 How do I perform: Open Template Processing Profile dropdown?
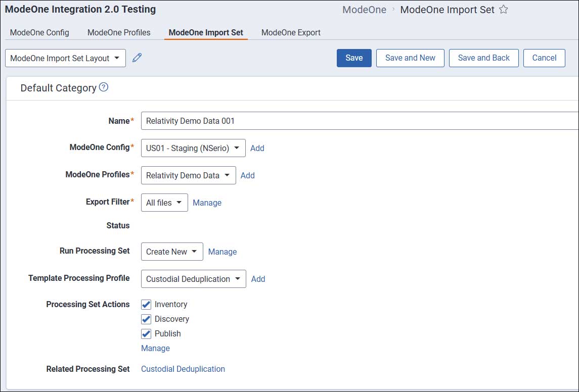(x=194, y=279)
